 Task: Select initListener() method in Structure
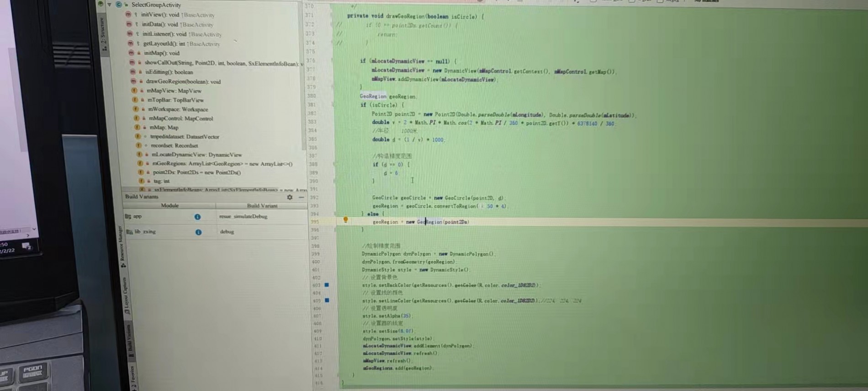click(x=182, y=34)
